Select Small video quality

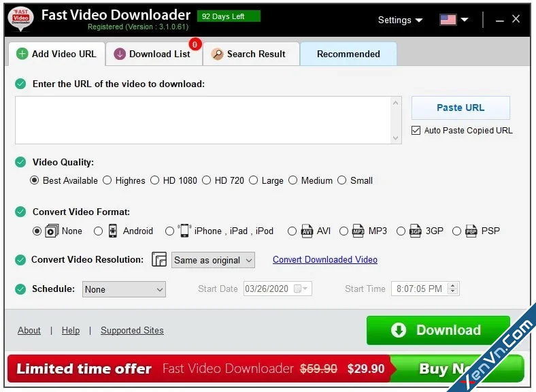point(342,180)
